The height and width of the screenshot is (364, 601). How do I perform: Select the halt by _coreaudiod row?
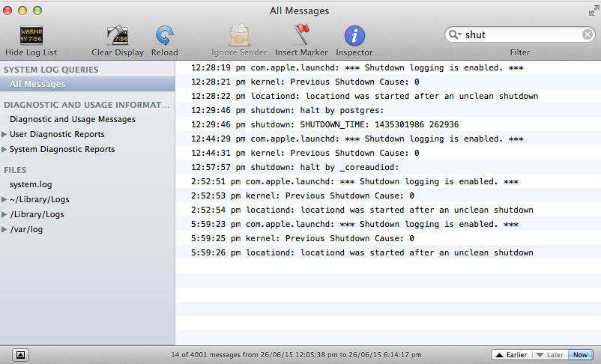tap(388, 167)
